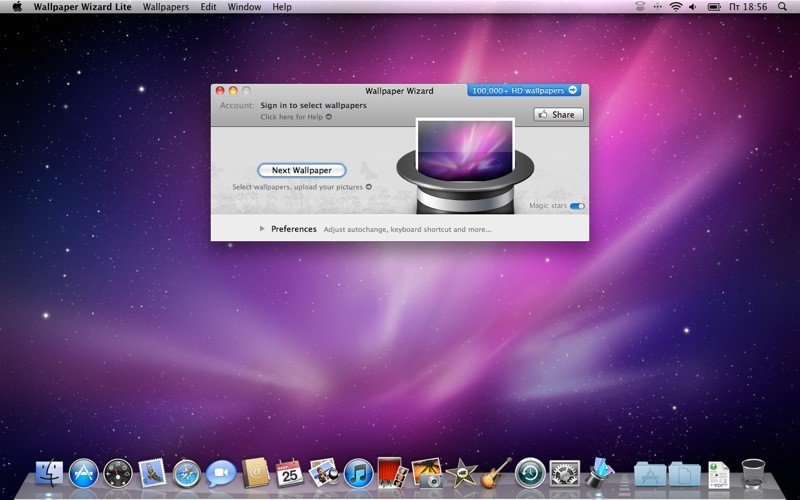
Task: Click the 'Account:' label
Action: [x=237, y=105]
